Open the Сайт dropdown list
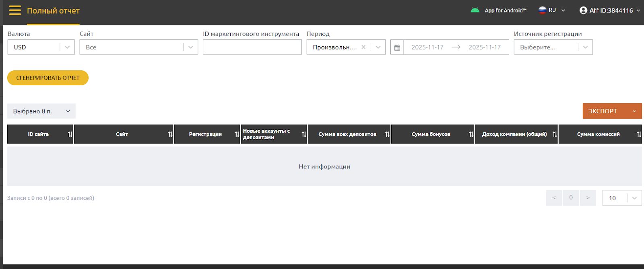Viewport: 644px width, 269px height. (x=190, y=47)
